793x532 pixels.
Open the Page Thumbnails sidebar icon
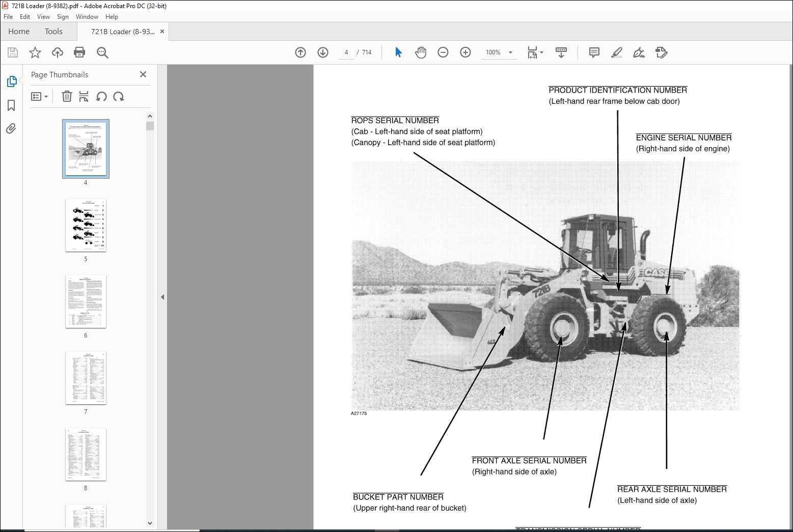click(11, 81)
